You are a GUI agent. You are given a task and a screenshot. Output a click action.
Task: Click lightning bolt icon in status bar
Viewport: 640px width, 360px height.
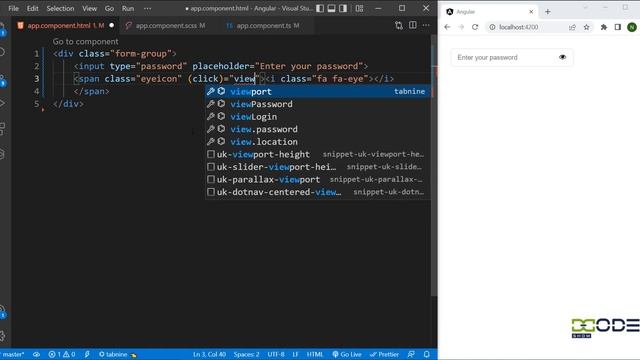87,354
